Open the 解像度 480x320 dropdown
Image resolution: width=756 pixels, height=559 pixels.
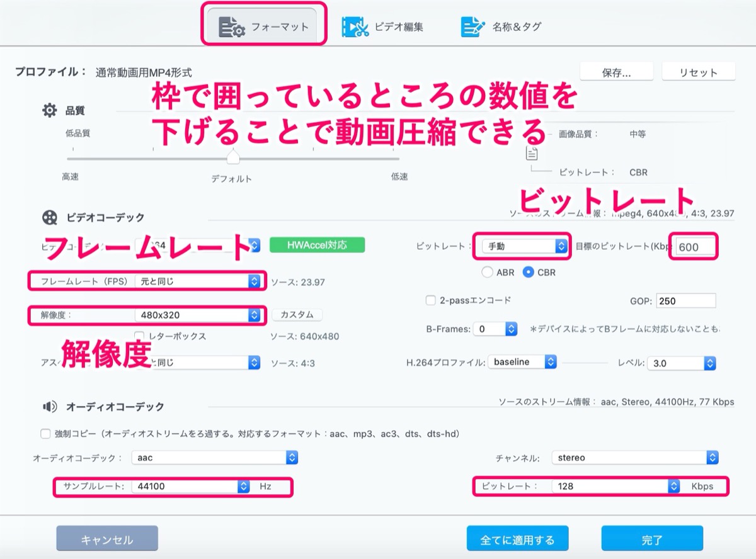coord(197,315)
